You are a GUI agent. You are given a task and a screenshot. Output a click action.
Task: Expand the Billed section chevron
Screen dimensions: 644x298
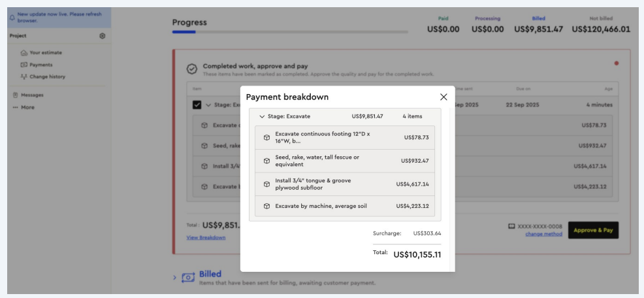(174, 278)
